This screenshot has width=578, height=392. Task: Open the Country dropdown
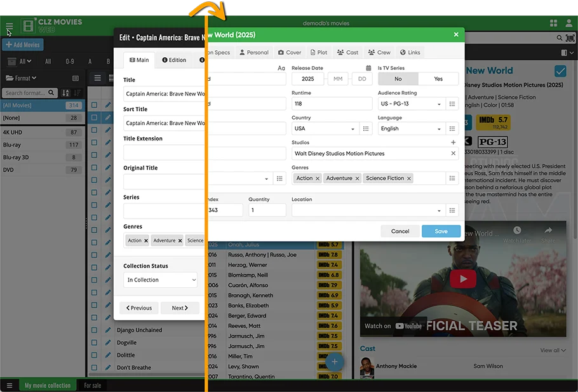(325, 129)
